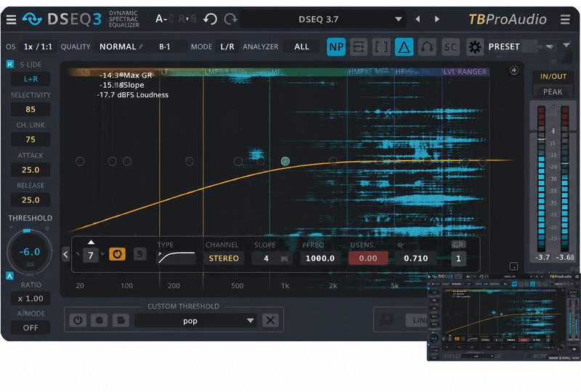Click the L+R channel selector

tap(31, 79)
